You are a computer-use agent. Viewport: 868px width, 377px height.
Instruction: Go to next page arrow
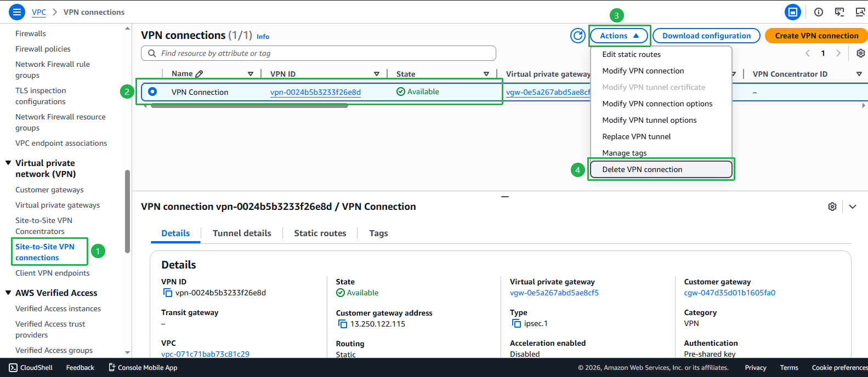pos(838,53)
